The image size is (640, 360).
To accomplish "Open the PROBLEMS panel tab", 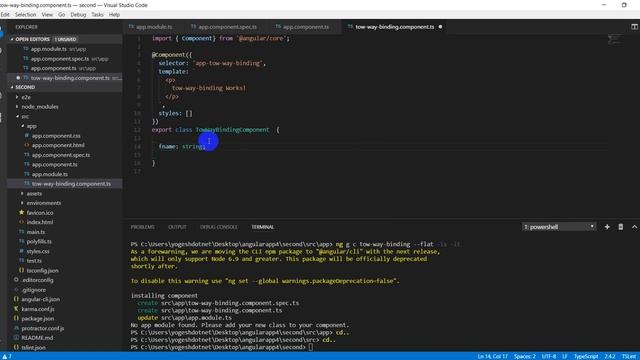I will pyautogui.click(x=142, y=227).
